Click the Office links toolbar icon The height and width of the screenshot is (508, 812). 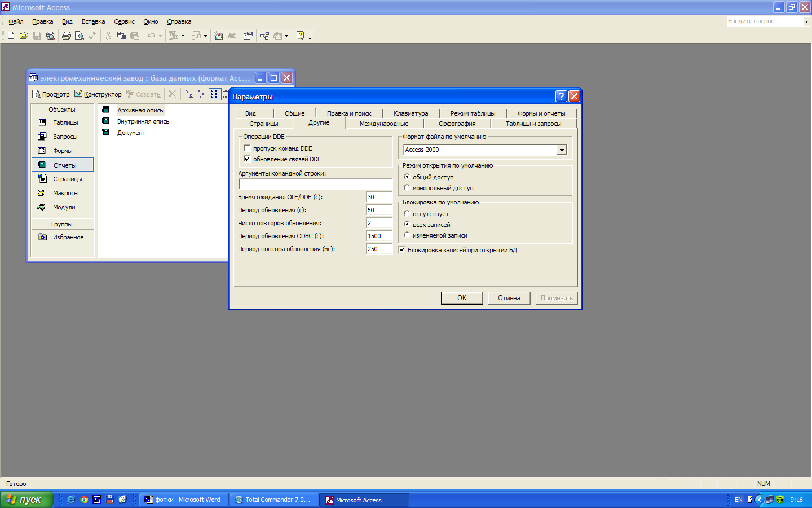click(x=174, y=36)
